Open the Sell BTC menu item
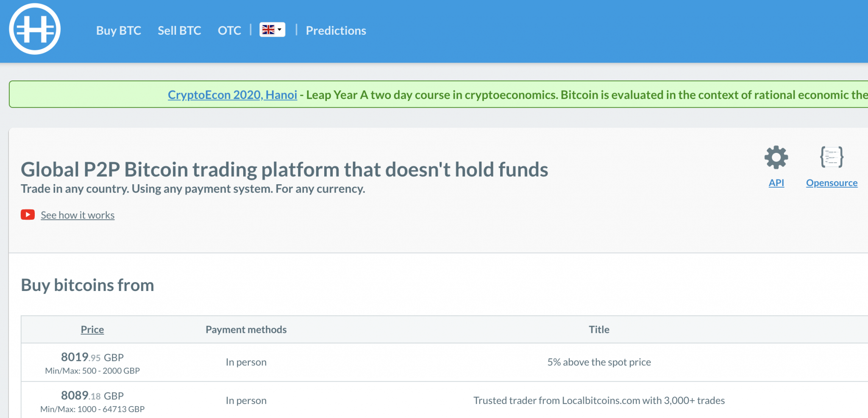The height and width of the screenshot is (418, 868). (179, 30)
